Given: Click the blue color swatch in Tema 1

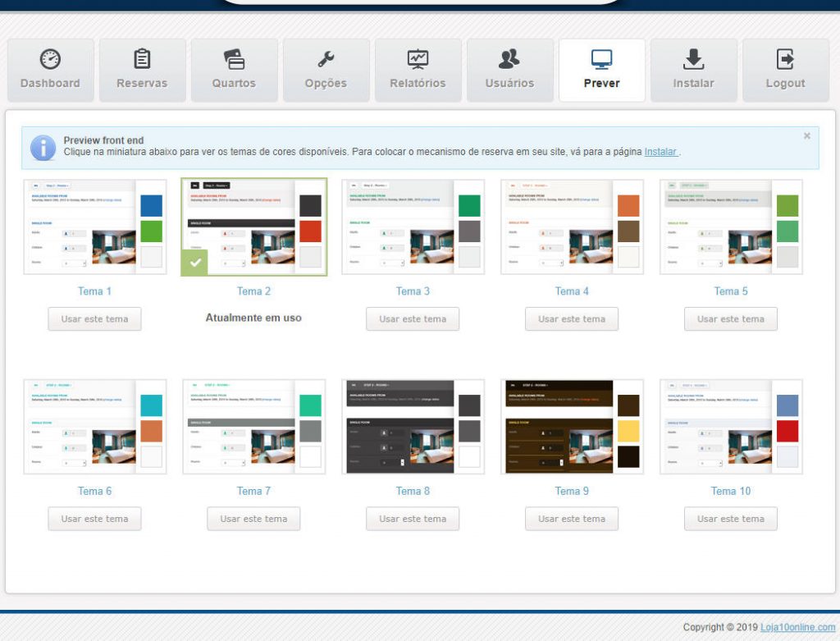Looking at the screenshot, I should [x=151, y=205].
